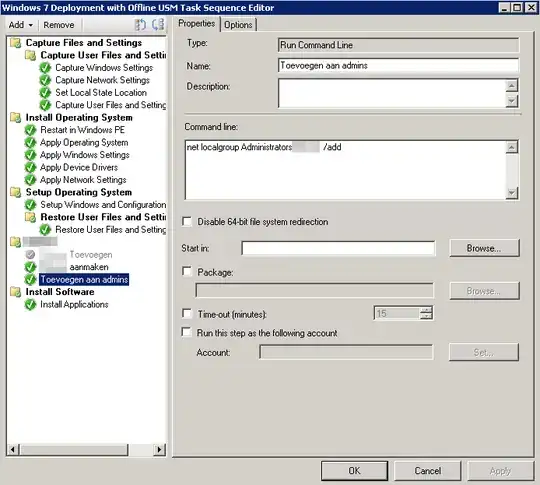Click the Install Operating System folder icon
Image resolution: width=540 pixels, height=485 pixels.
coord(15,117)
